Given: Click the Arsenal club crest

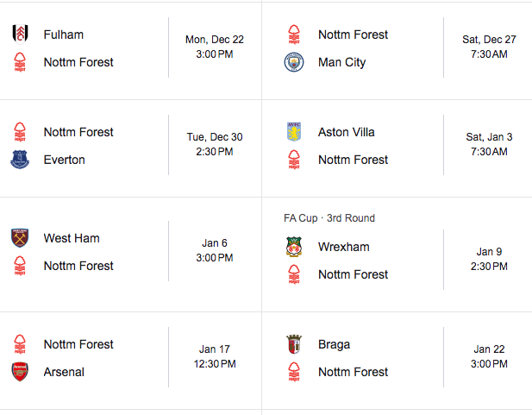Looking at the screenshot, I should tap(20, 372).
